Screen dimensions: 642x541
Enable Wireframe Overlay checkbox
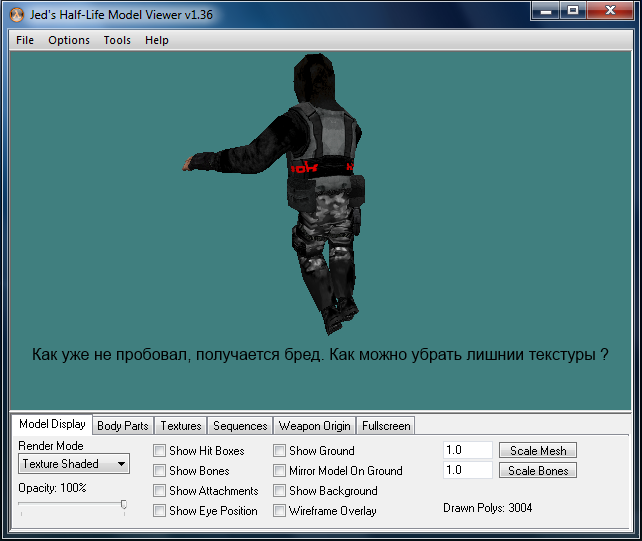point(279,511)
